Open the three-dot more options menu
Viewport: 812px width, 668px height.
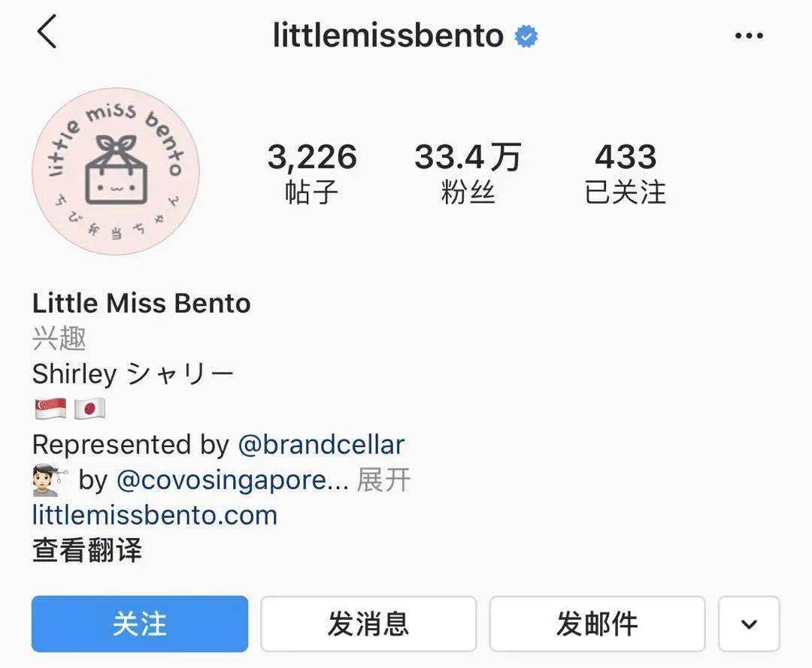click(749, 36)
